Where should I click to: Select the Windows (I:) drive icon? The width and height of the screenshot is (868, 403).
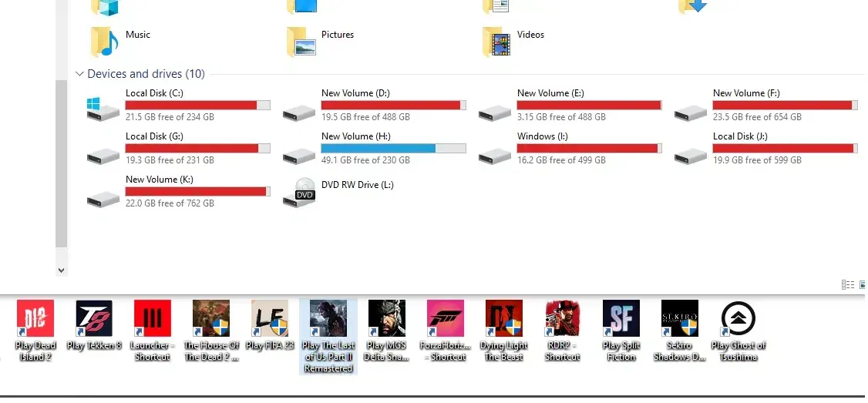pyautogui.click(x=495, y=156)
